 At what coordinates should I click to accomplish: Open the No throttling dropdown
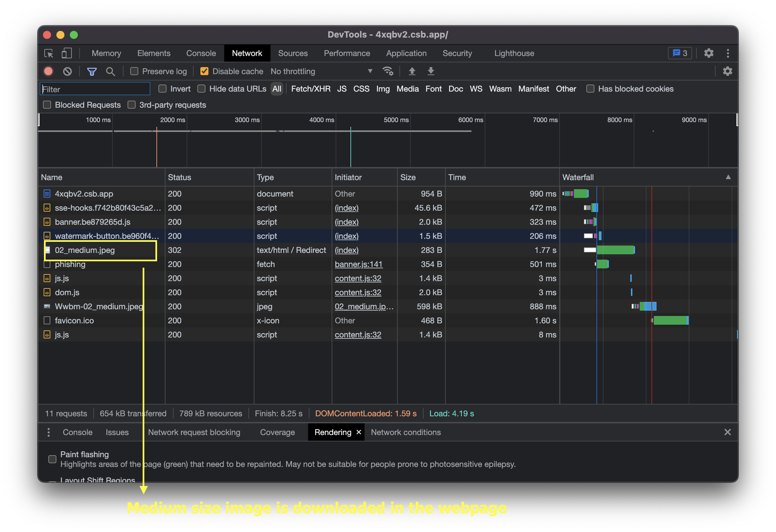(x=322, y=71)
